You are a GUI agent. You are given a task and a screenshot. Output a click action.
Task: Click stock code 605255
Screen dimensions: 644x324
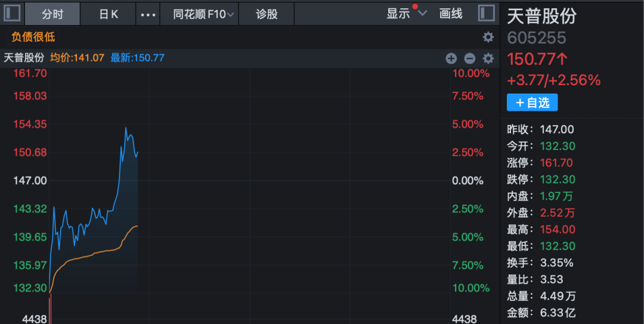[537, 38]
